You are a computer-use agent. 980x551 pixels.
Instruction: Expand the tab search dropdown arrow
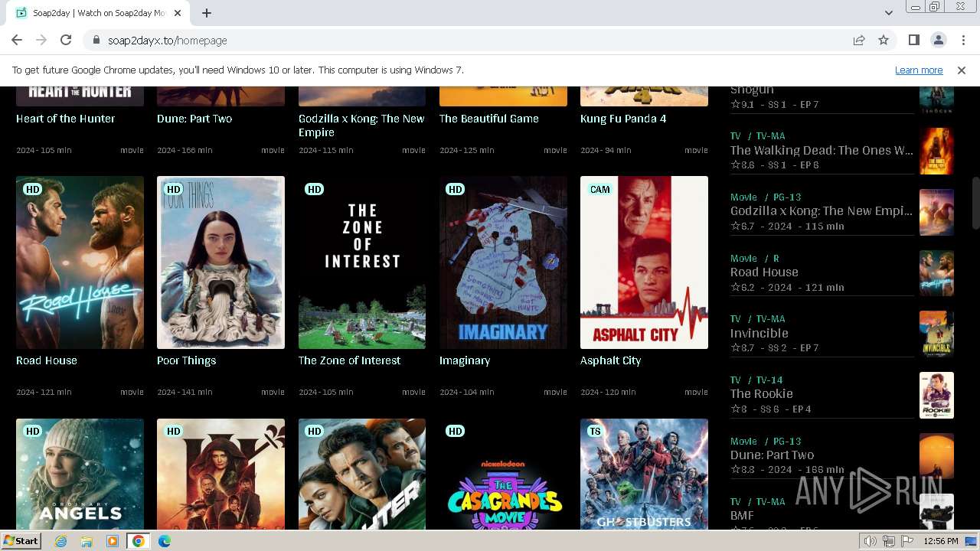888,13
